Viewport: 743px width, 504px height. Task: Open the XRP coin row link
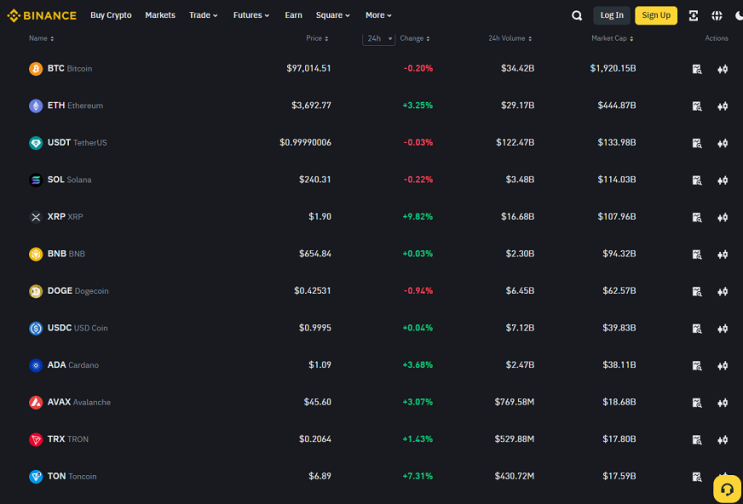56,217
